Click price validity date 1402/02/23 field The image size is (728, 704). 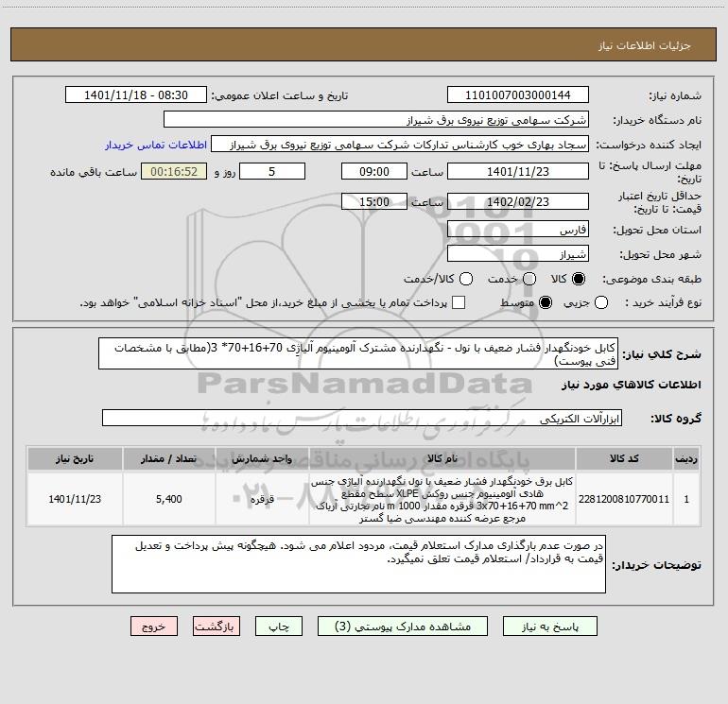pos(518,202)
